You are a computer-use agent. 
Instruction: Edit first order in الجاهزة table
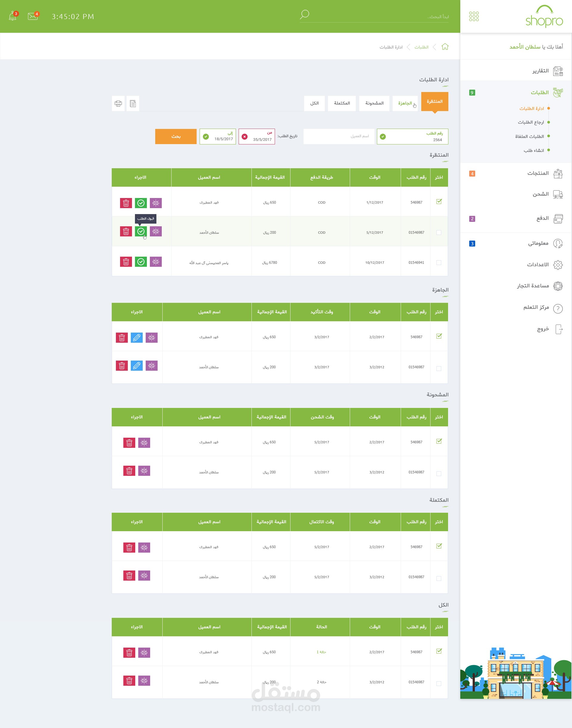pos(137,338)
